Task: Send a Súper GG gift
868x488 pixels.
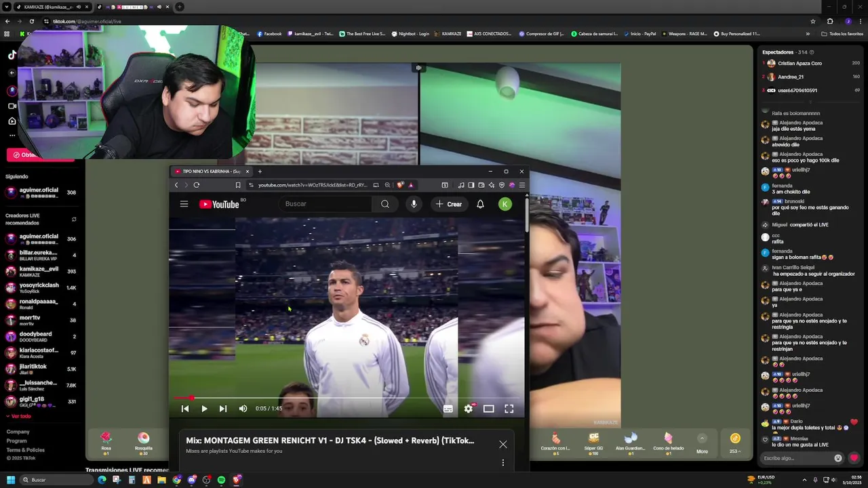Action: [594, 443]
